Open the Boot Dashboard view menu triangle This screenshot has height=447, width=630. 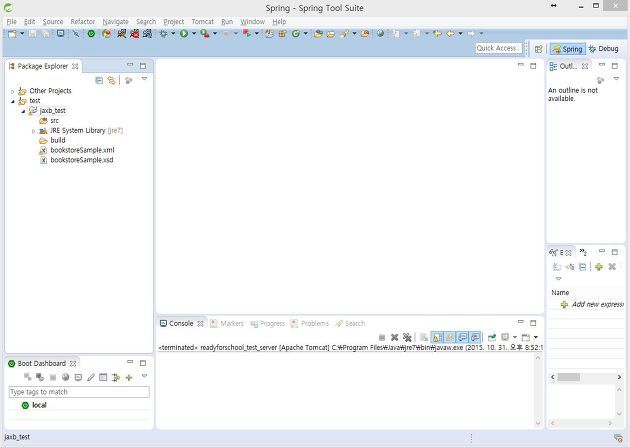click(144, 376)
